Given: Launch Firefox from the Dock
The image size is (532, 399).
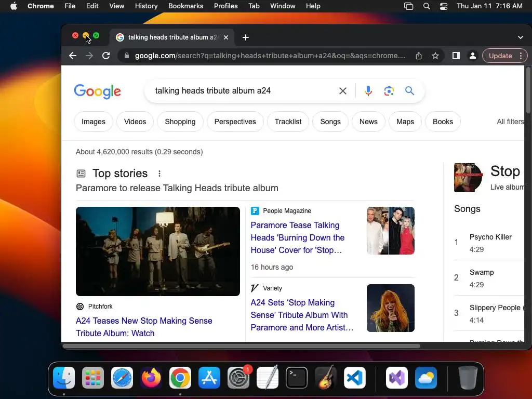Looking at the screenshot, I should [151, 378].
